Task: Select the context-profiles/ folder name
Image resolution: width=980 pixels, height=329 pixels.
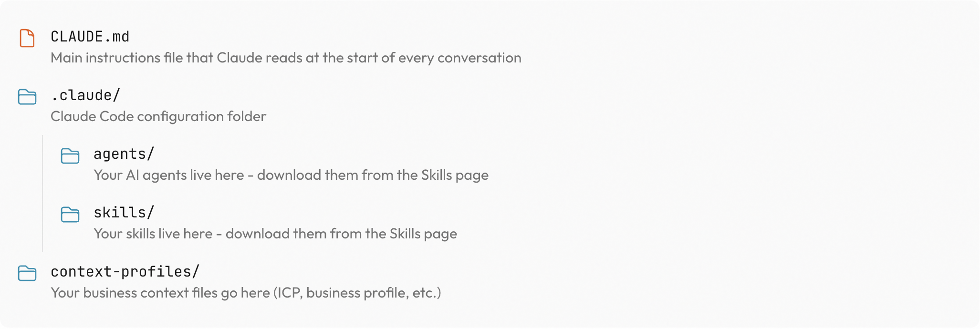Action: click(125, 272)
